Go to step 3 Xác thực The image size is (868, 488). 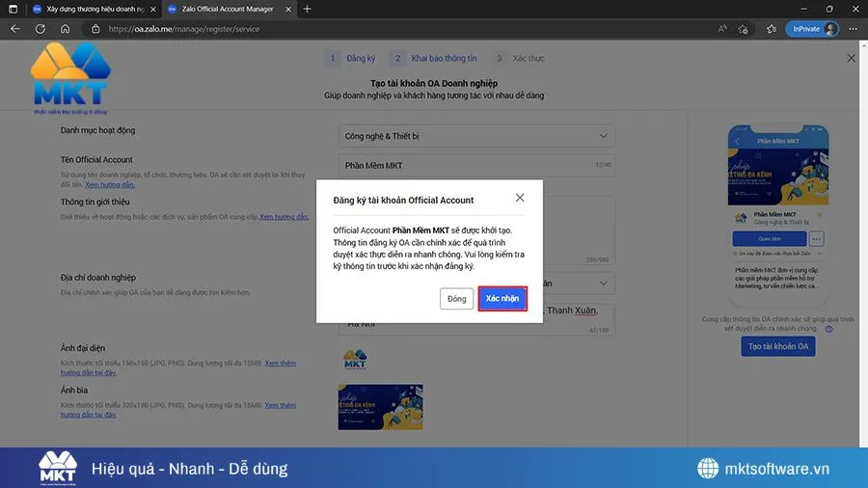(518, 58)
